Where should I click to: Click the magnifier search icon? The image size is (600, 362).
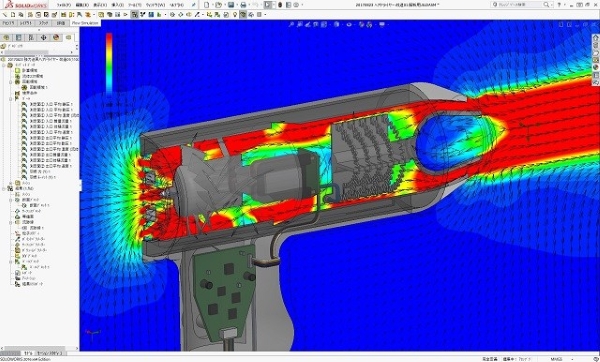546,5
